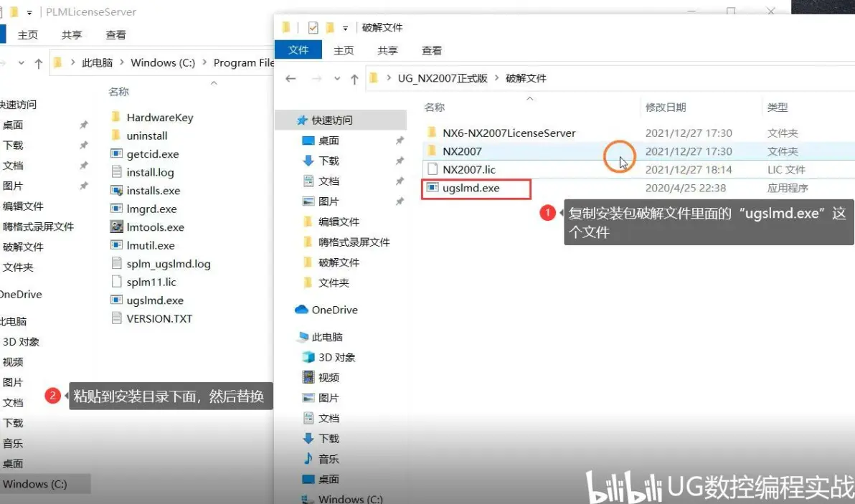Select ugslmd.exe in the 破解文件 window
Image resolution: width=855 pixels, height=504 pixels.
pyautogui.click(x=471, y=188)
